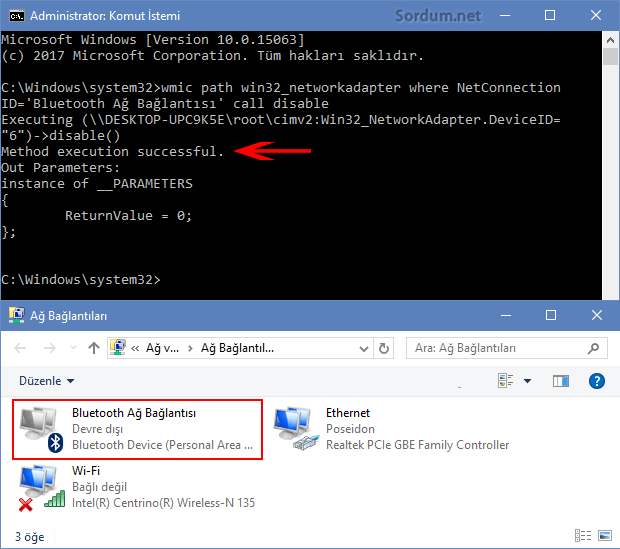Open view options dropdown arrow
Screen dimensions: 620x549
[527, 381]
